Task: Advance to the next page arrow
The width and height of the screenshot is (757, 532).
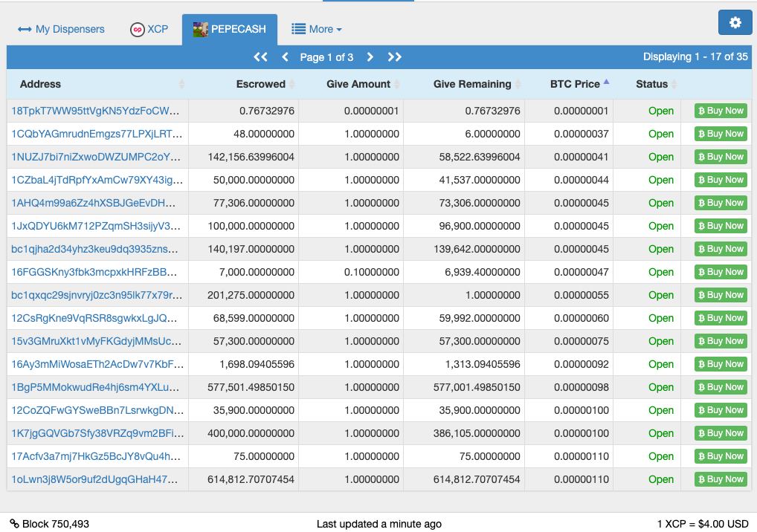Action: click(370, 57)
